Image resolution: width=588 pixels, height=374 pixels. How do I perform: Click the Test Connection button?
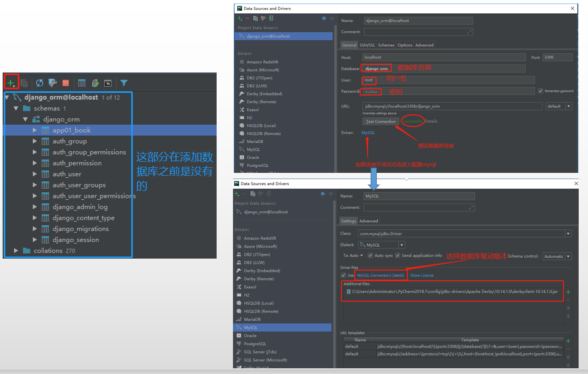coord(381,122)
